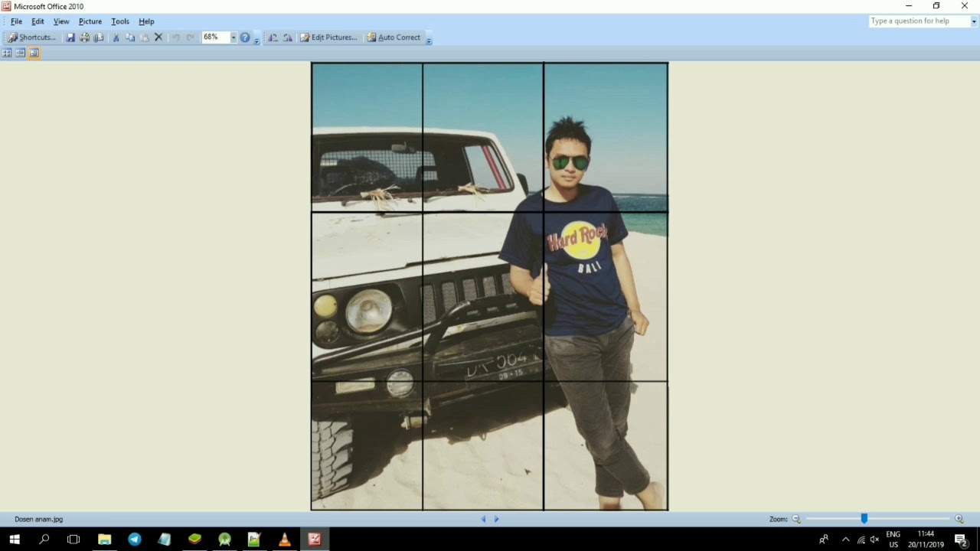
Task: Click the displayed photo of man and jeep
Action: point(489,286)
